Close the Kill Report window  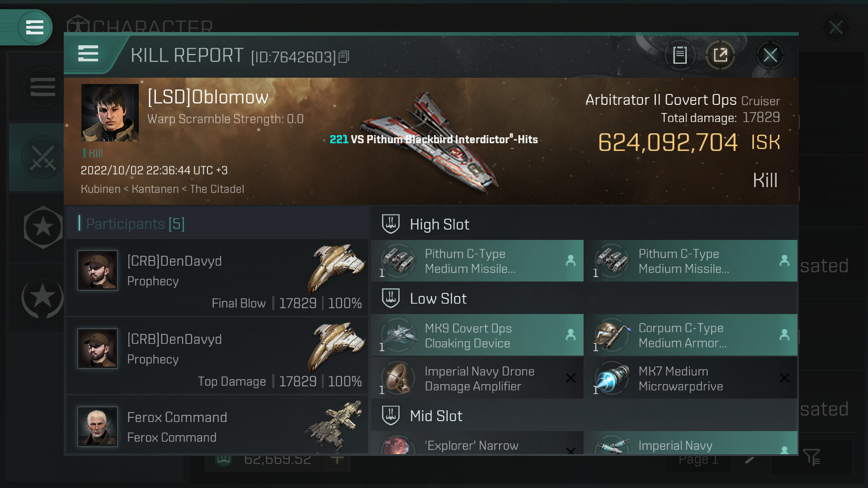coord(770,55)
